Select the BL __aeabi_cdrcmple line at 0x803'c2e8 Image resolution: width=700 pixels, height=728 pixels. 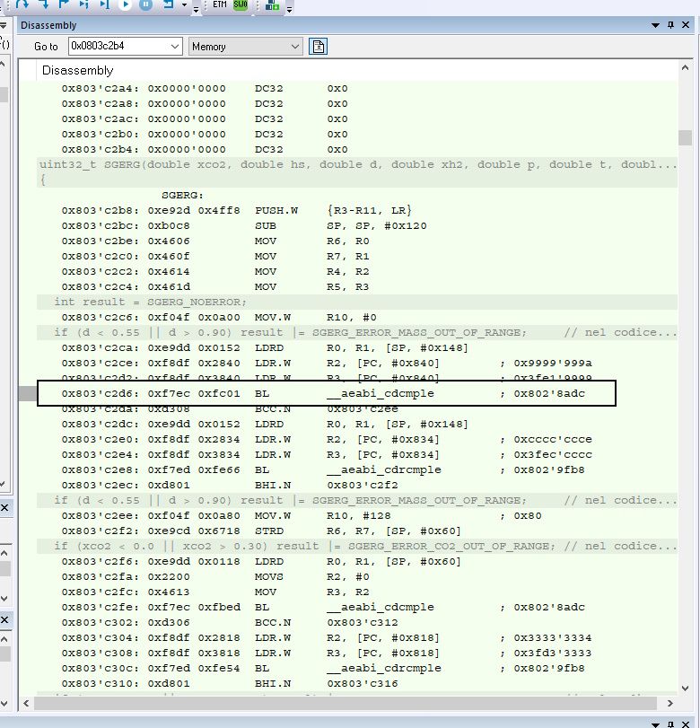click(x=357, y=469)
